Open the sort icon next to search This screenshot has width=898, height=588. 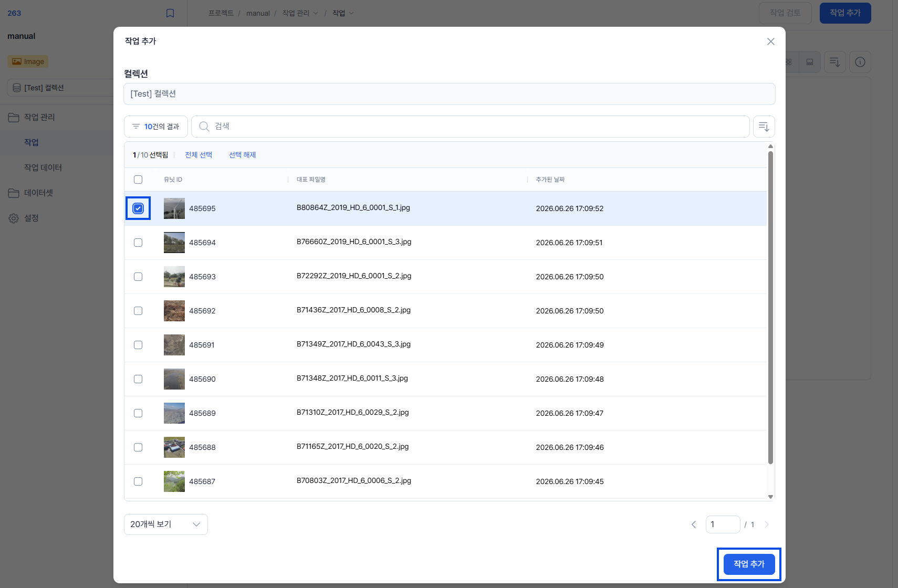tap(764, 127)
